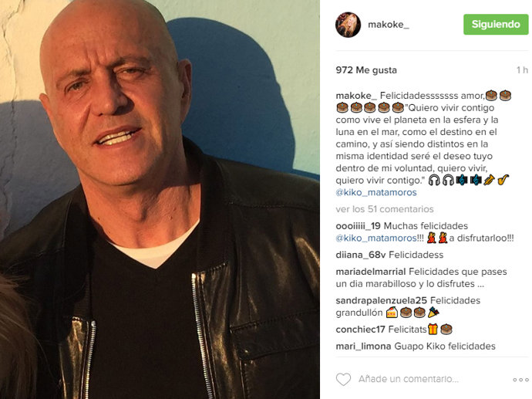Open mari_limona commenter profile
The image size is (532, 399).
click(363, 346)
